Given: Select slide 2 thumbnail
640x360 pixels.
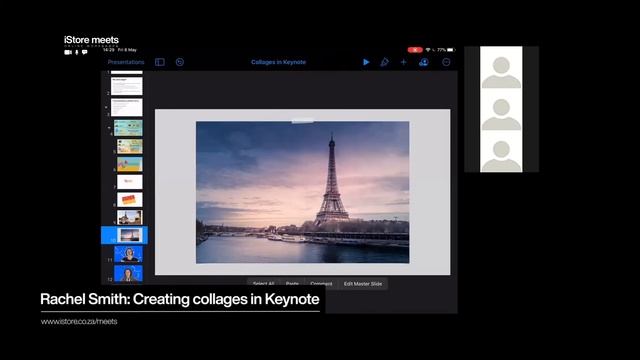Looking at the screenshot, I should 127,86.
